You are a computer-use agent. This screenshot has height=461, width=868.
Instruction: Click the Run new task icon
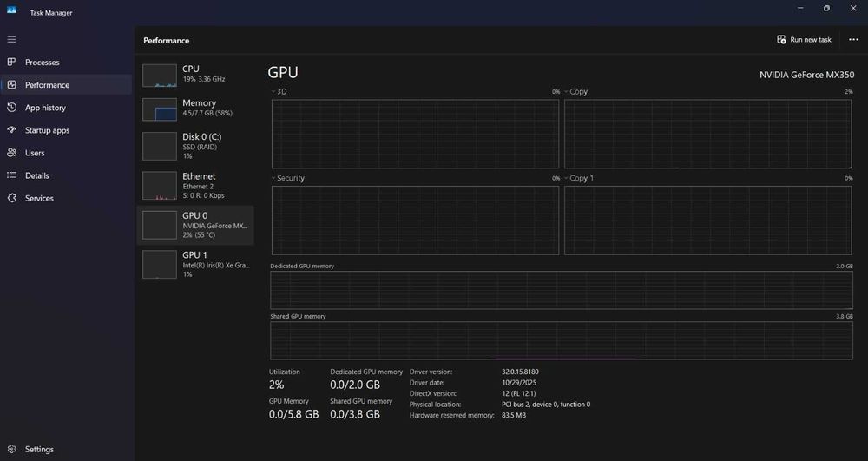781,39
